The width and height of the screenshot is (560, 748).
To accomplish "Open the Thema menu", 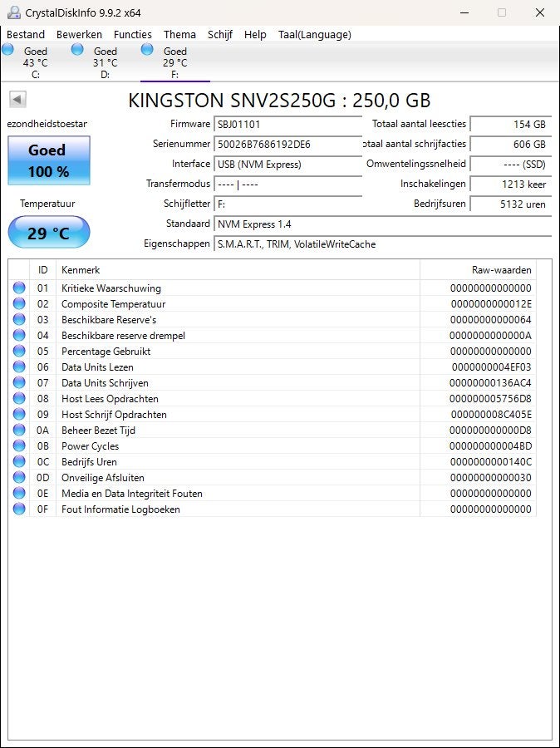I will 179,34.
